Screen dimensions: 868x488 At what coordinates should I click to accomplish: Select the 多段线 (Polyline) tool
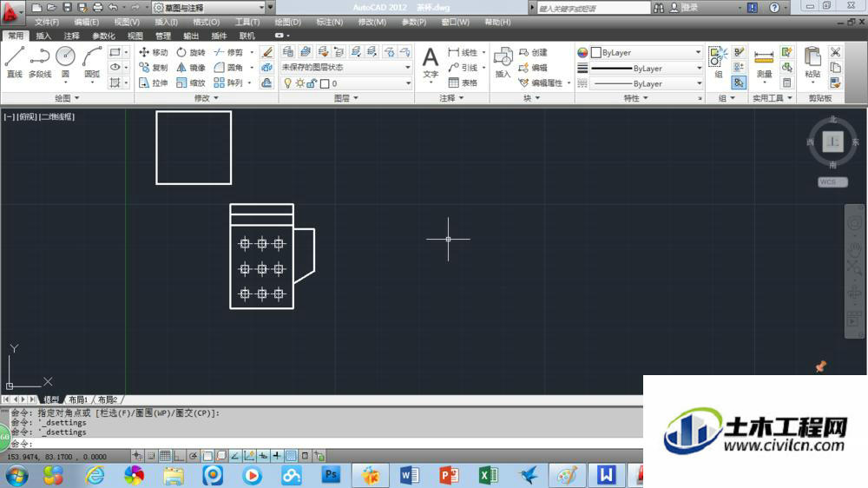(x=40, y=61)
